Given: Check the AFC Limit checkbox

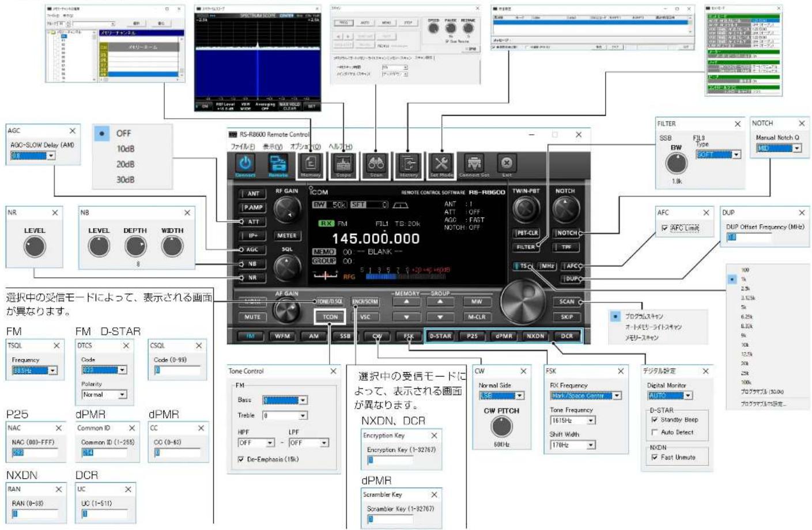Looking at the screenshot, I should point(664,228).
